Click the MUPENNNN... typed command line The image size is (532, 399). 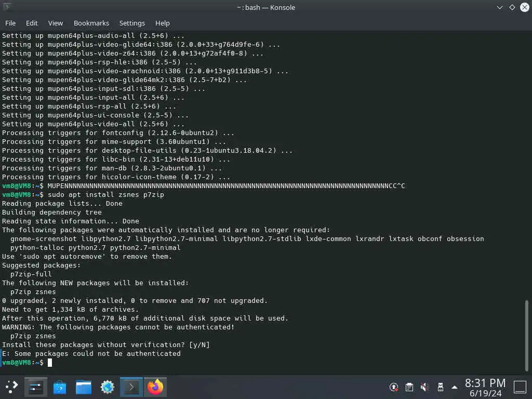[x=226, y=186]
